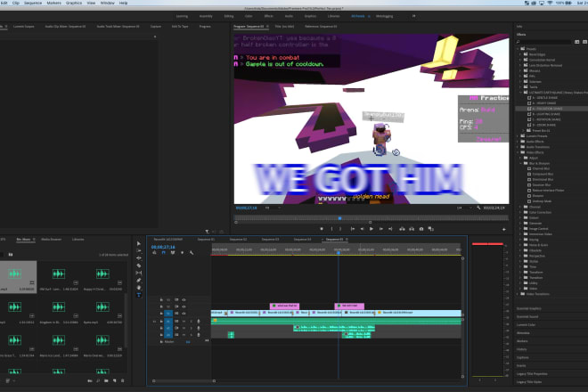This screenshot has height=392, width=588.
Task: Click Go to Out point button
Action: [x=390, y=229]
